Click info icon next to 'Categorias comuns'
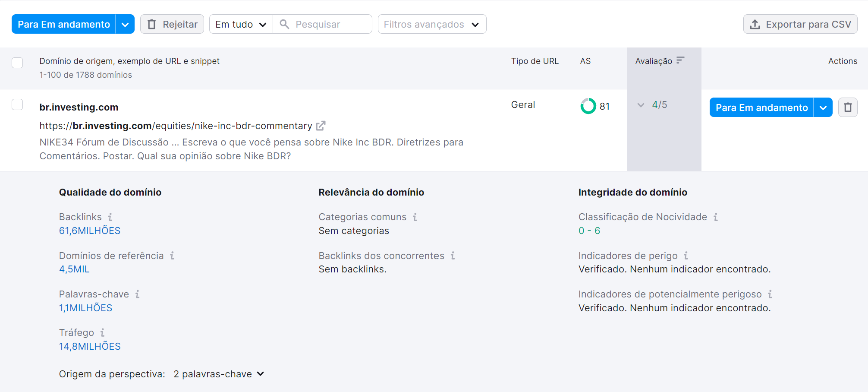The height and width of the screenshot is (392, 868). (x=415, y=217)
